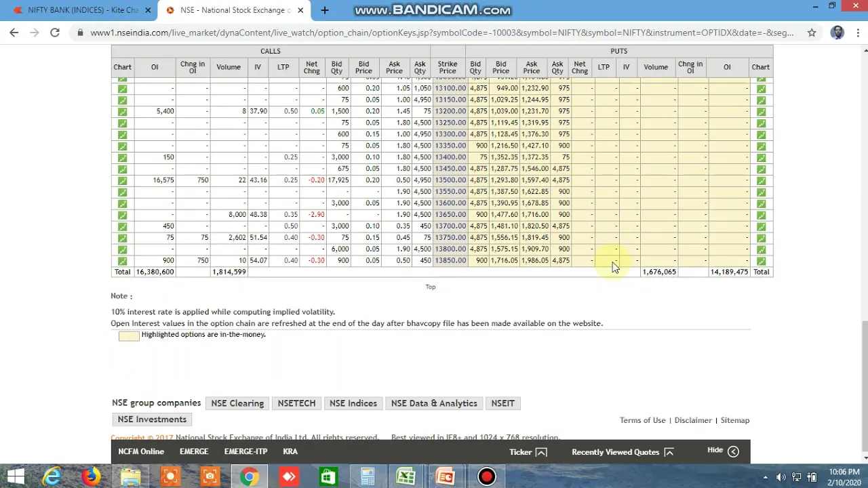Open Disclaimer link
Viewport: 868px width, 488px height.
pos(693,420)
